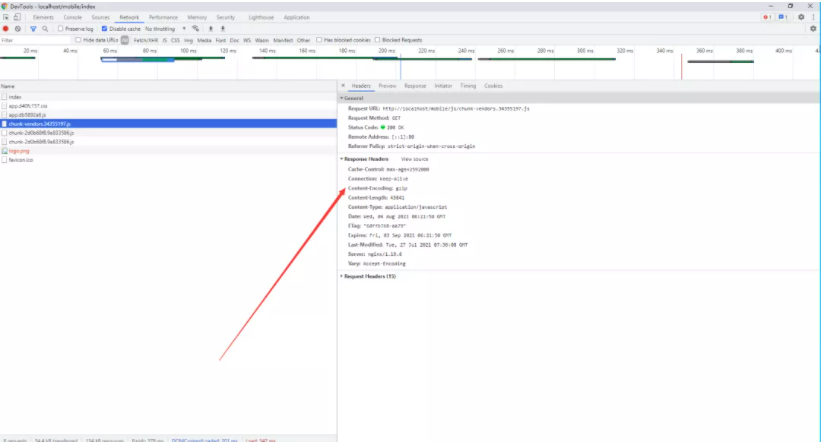Click the Filter text input
Screen dimensions: 823x448
(x=35, y=40)
